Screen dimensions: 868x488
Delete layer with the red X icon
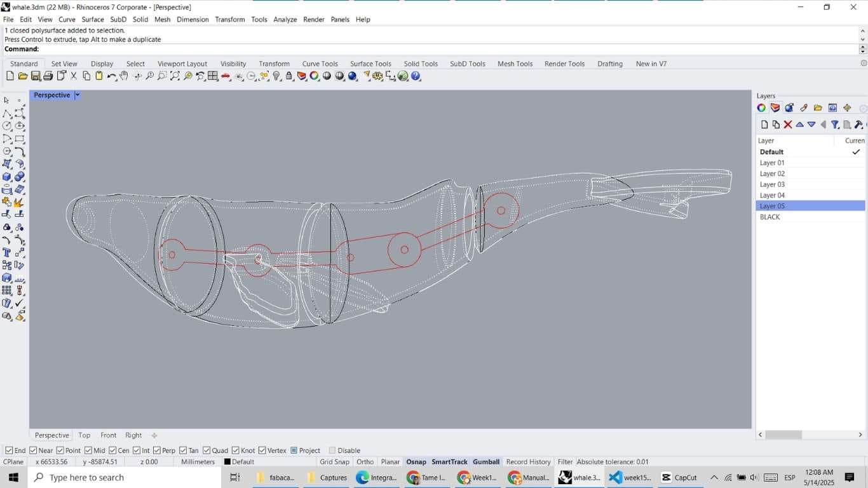point(788,125)
